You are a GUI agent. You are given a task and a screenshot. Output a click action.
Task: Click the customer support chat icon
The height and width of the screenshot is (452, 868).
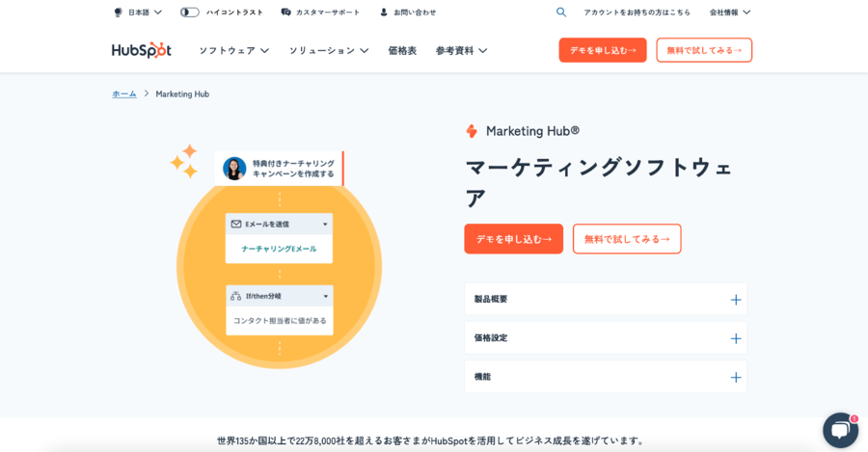click(285, 13)
